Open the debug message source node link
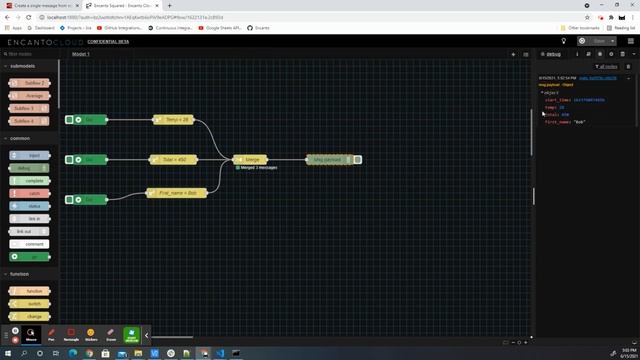This screenshot has height=360, width=640. coord(598,78)
